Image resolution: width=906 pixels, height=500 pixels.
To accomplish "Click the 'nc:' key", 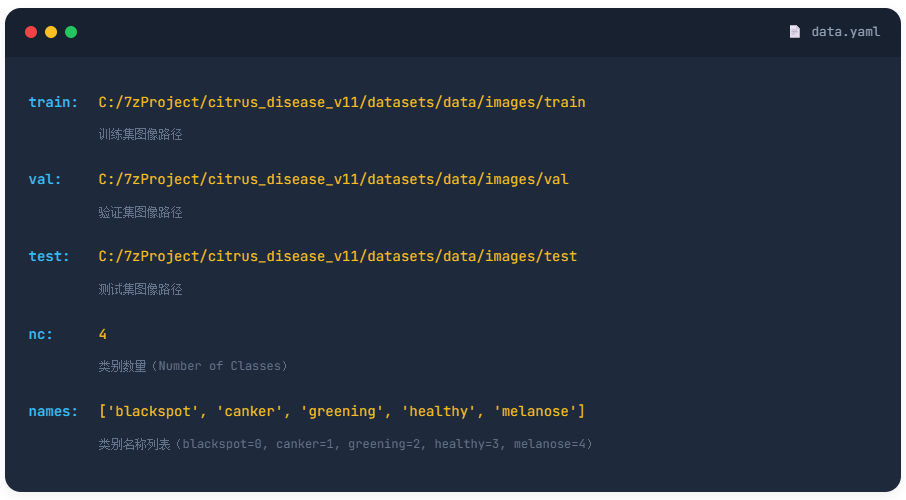I will (41, 334).
